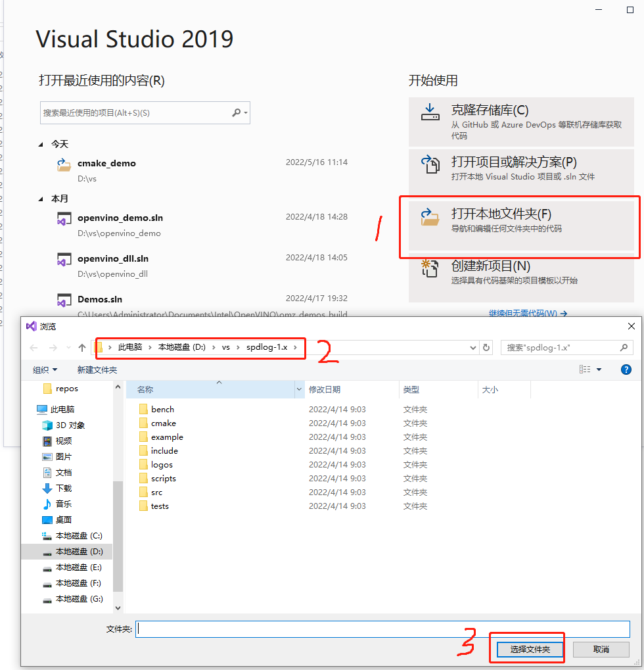Click the 此电脑 breadcrumb in address bar
Image resolution: width=644 pixels, height=670 pixels.
point(130,347)
